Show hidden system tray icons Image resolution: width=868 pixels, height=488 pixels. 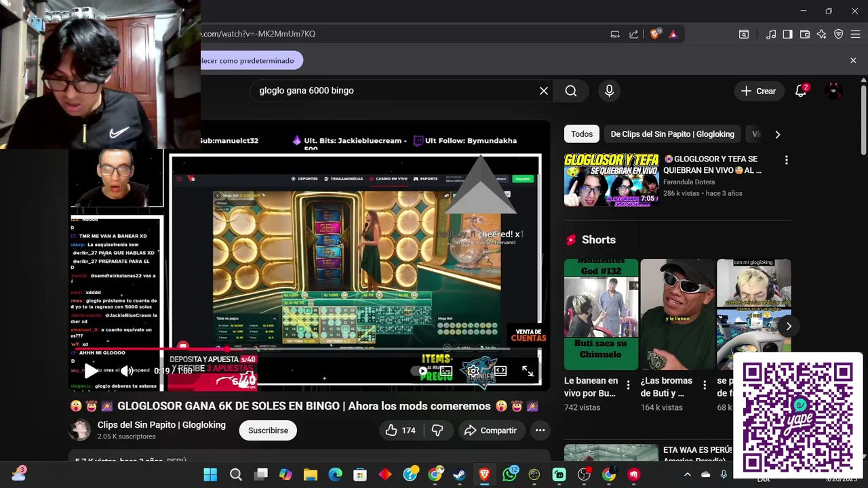click(x=687, y=475)
